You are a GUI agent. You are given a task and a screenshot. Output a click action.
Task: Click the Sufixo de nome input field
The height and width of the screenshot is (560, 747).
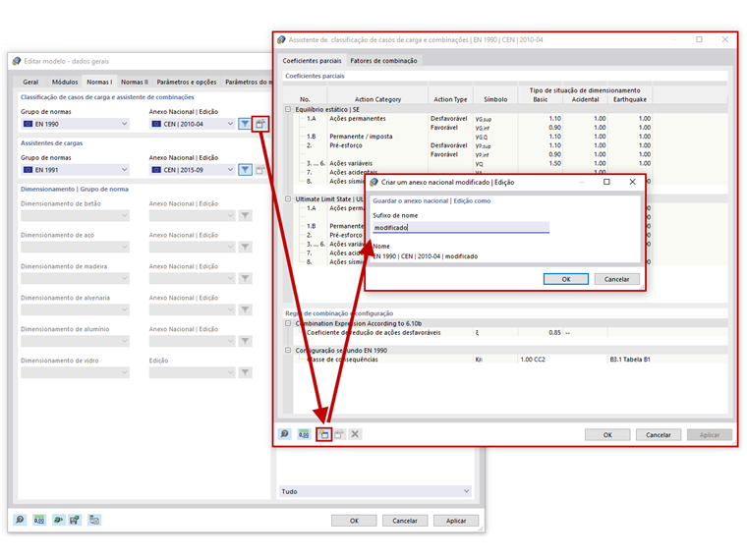click(x=461, y=228)
